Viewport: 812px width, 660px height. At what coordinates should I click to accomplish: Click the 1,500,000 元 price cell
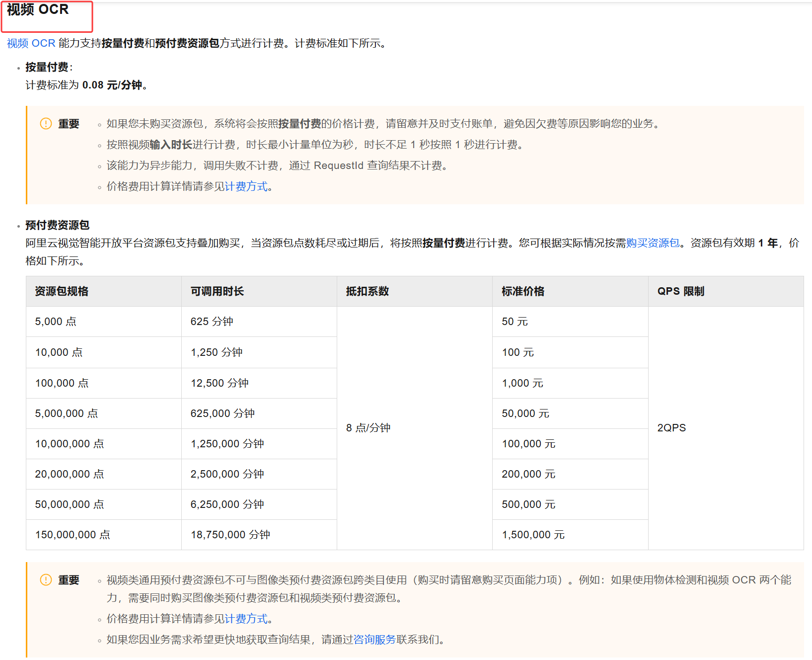pyautogui.click(x=570, y=535)
